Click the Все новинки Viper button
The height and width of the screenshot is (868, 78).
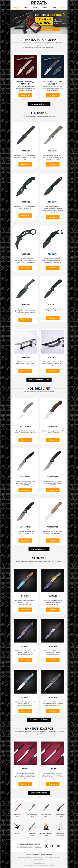click(39, 549)
